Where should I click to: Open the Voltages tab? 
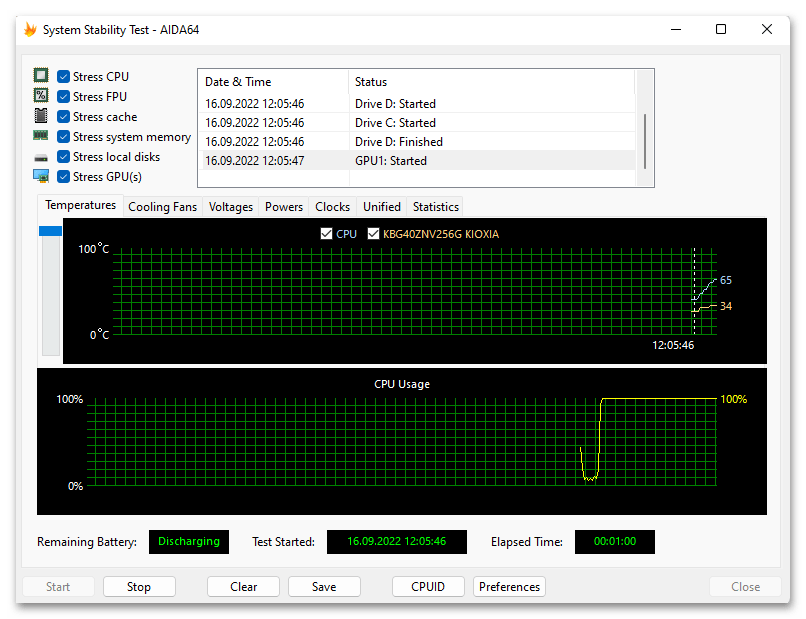(x=231, y=207)
